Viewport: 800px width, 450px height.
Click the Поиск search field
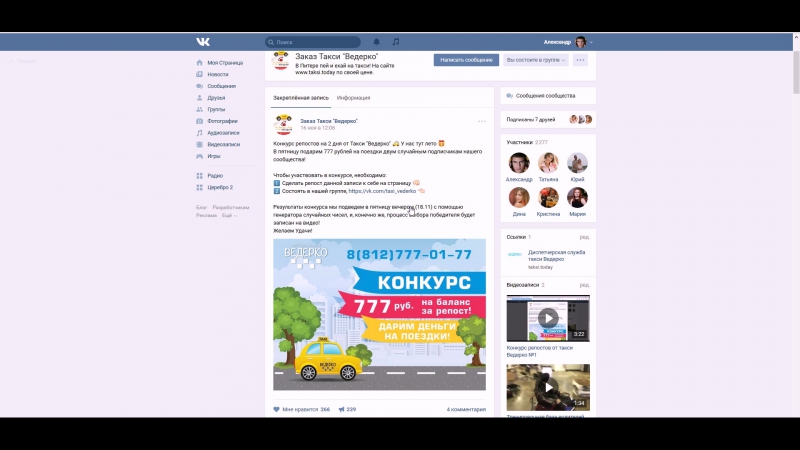click(x=313, y=42)
